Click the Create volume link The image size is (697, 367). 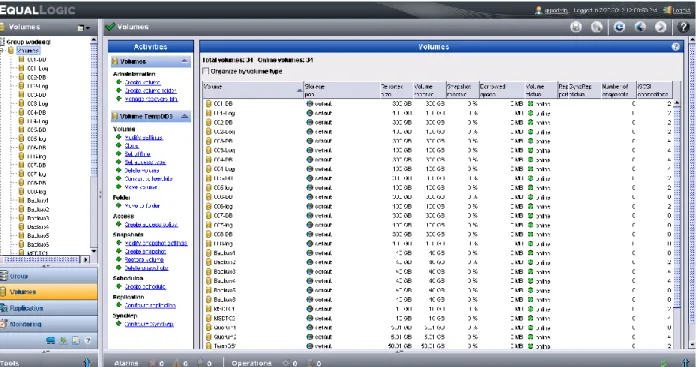coord(142,82)
